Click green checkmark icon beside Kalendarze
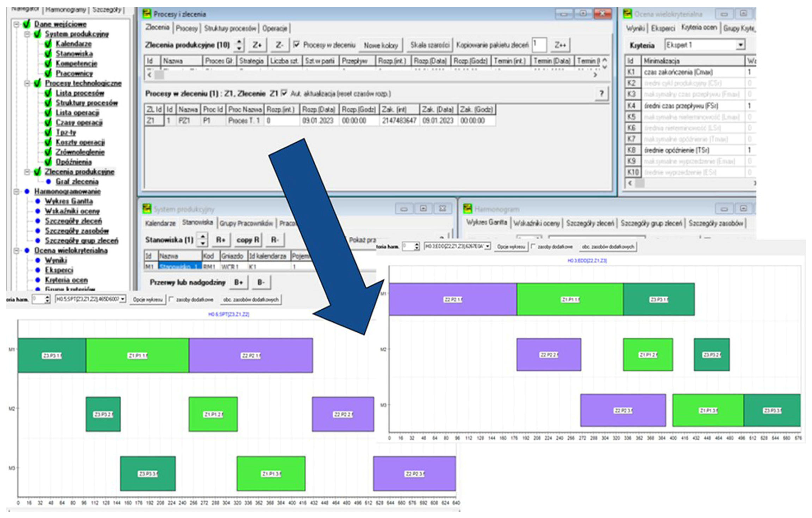Viewport: 812px width, 518px height. coord(48,44)
